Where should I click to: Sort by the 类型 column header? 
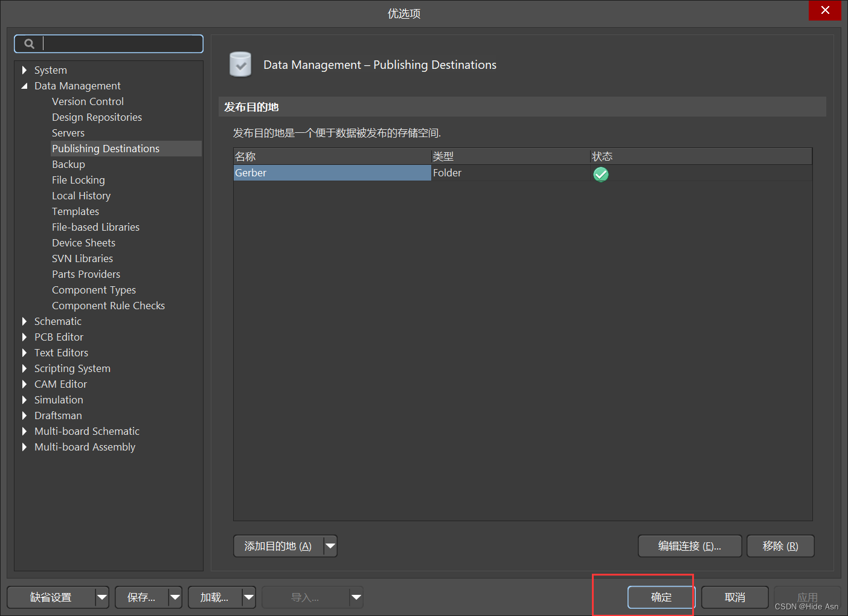(510, 156)
